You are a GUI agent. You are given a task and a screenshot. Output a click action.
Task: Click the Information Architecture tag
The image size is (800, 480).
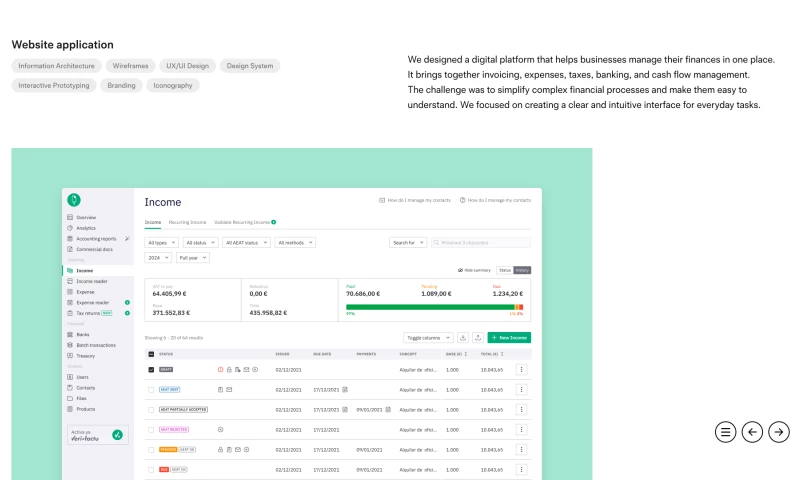56,66
